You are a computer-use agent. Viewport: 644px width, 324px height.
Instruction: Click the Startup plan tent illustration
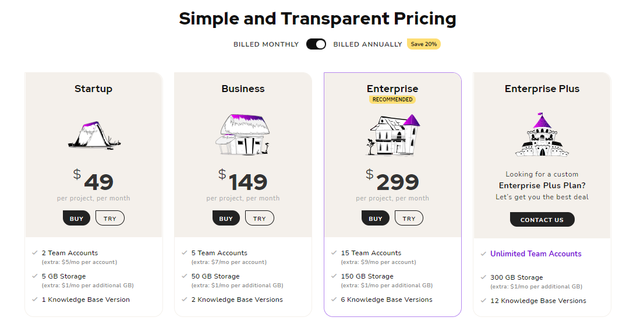93,134
